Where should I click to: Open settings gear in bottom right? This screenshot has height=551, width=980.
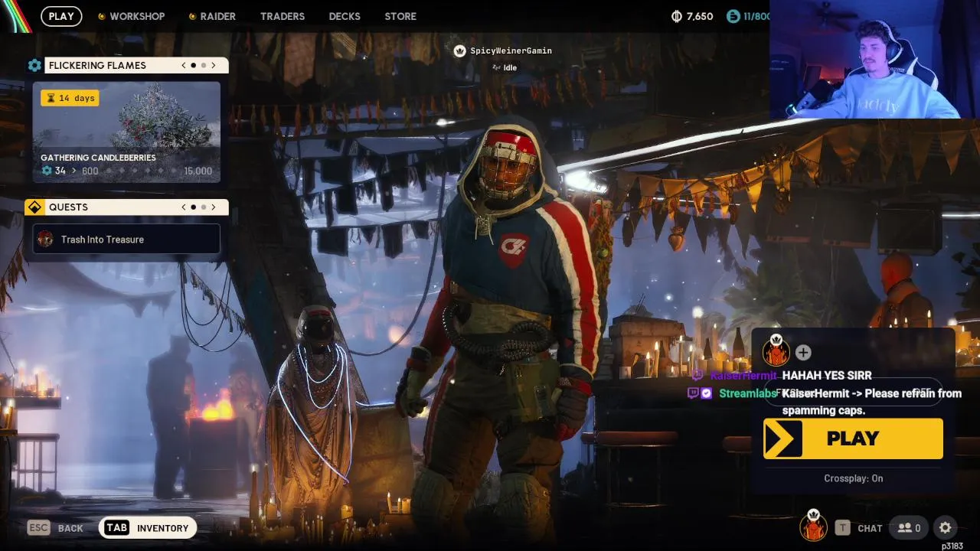click(x=946, y=527)
